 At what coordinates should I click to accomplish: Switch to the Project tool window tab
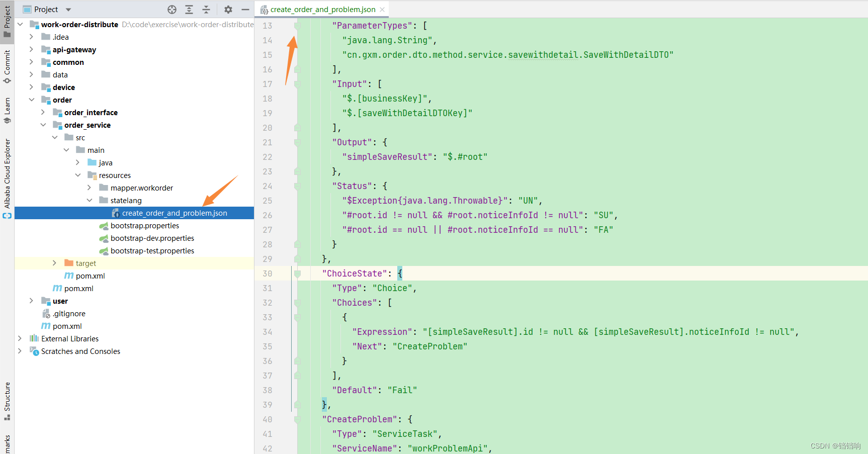click(7, 21)
